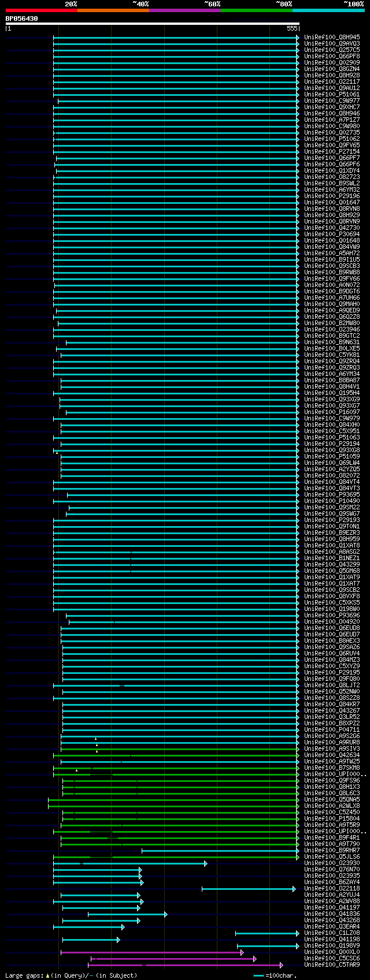Screen dimensions: 370x980
Task: Click the UniRef100_O82072 label
Action: click(332, 476)
